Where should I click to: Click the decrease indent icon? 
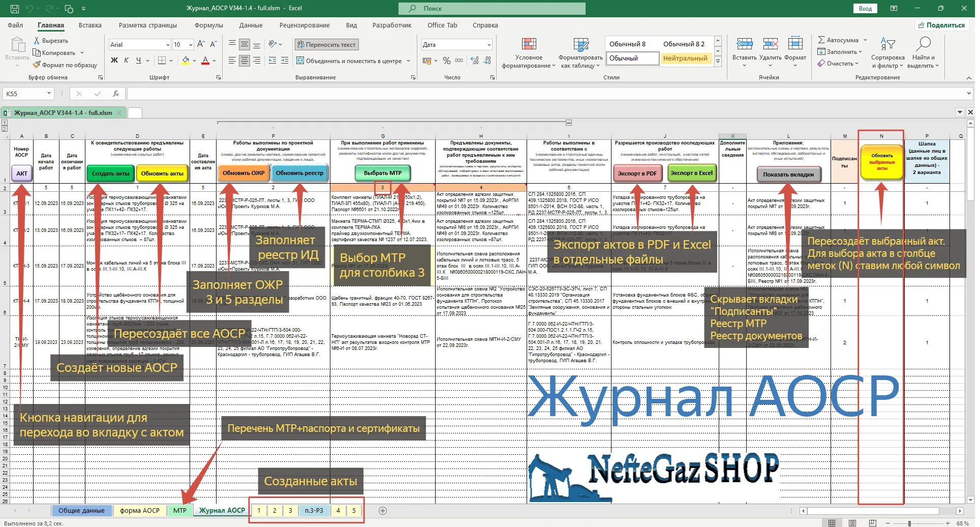click(272, 61)
